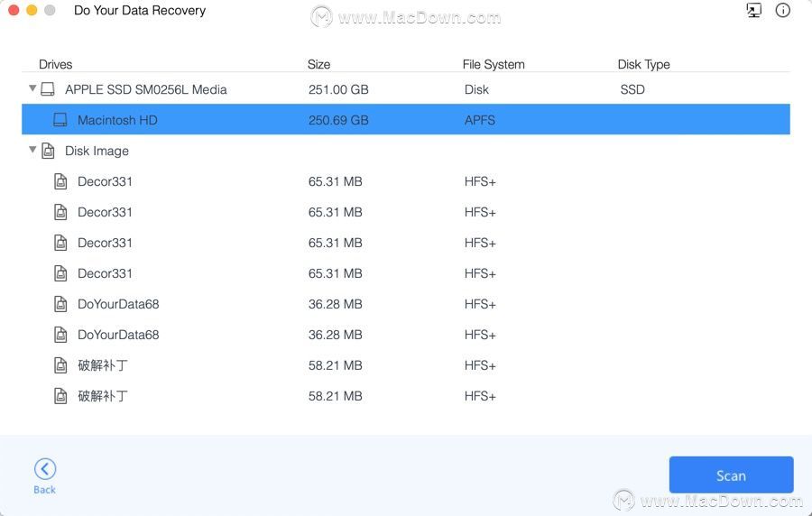Click the info icon in title bar
This screenshot has height=516, width=812.
pos(782,10)
